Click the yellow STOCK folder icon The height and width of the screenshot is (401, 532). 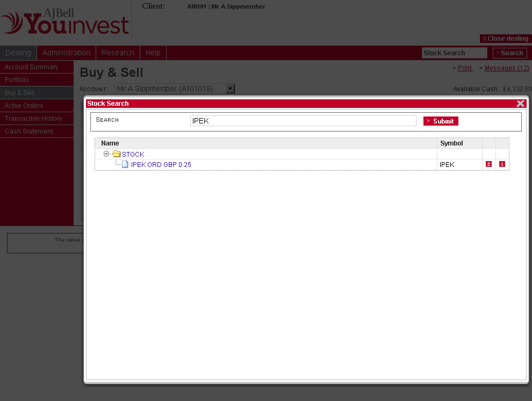point(116,155)
